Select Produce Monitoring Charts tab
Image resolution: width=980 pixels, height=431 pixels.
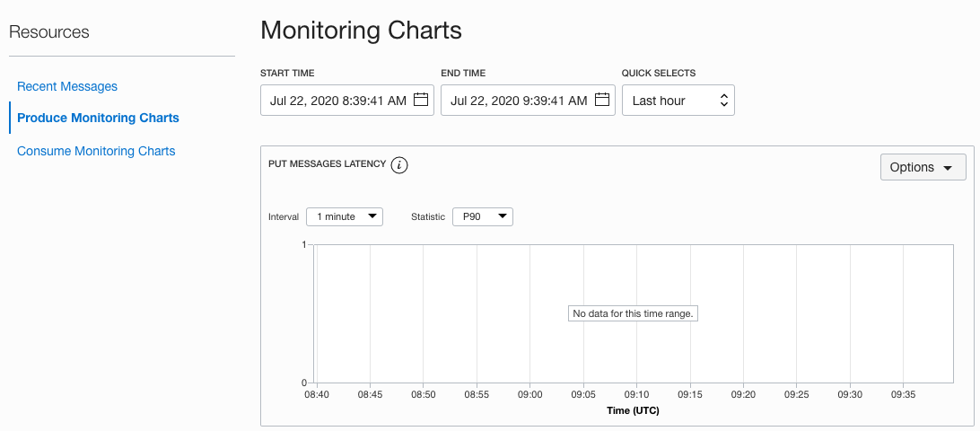pos(98,118)
